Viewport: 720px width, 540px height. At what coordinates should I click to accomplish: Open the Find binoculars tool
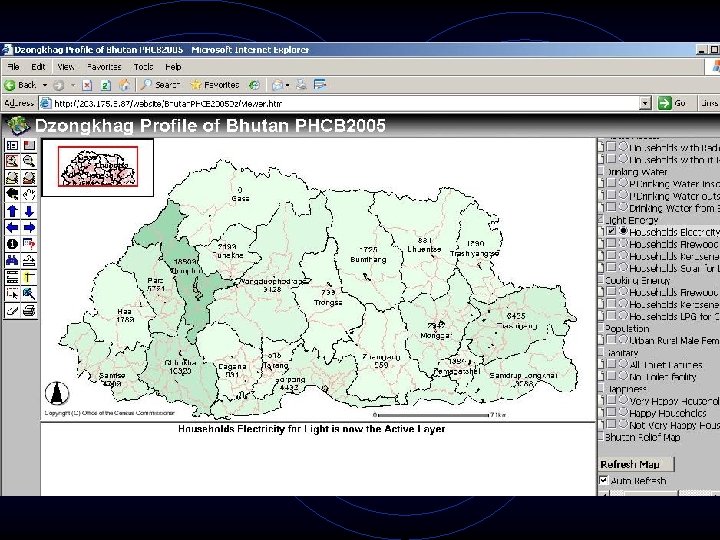tap(12, 261)
